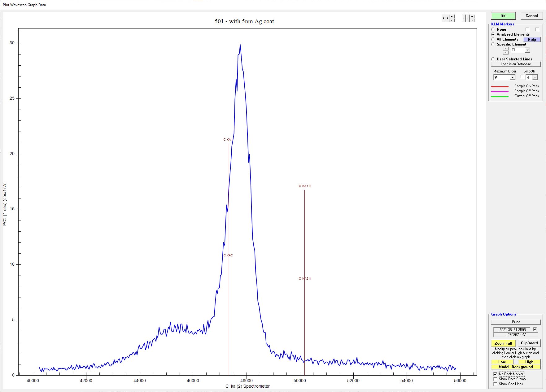
Task: Click up arrow in the first graph arrow cluster
Action: [452, 16]
